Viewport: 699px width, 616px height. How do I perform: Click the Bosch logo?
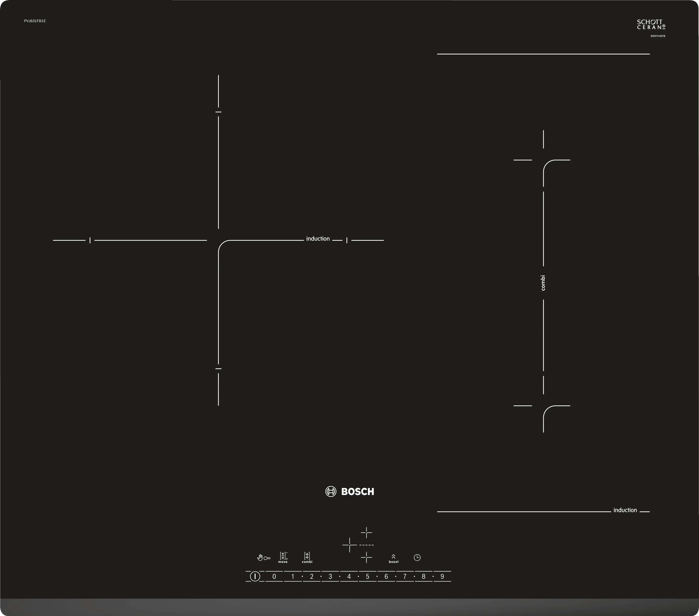pyautogui.click(x=350, y=492)
